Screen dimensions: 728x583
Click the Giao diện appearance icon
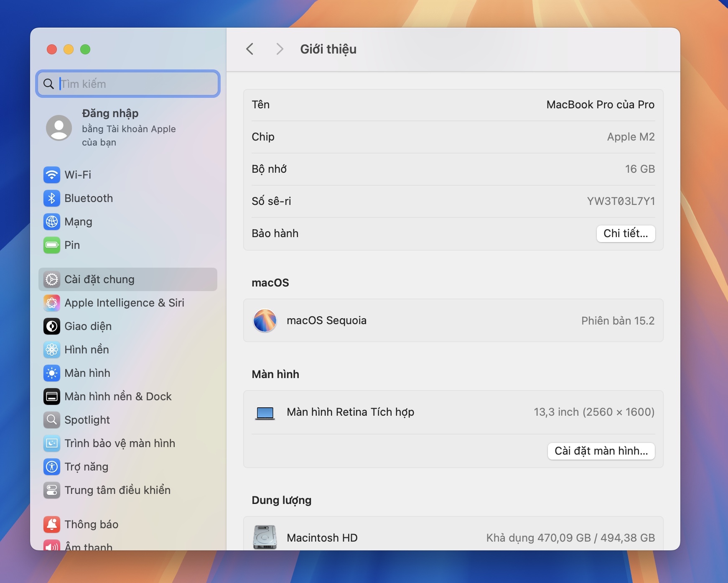52,326
